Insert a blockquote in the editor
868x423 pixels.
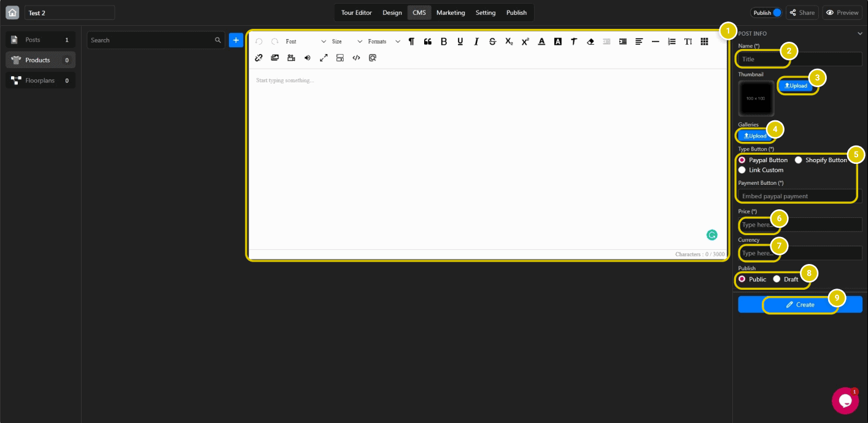click(x=428, y=41)
